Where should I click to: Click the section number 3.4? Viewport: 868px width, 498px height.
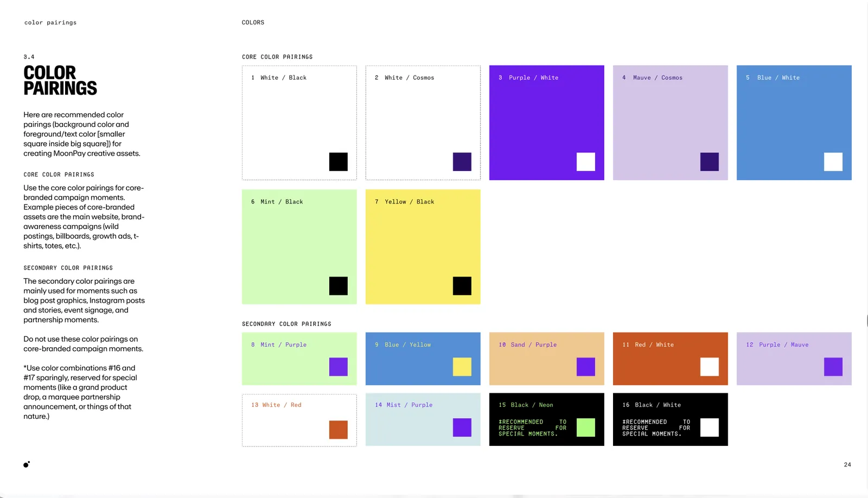pyautogui.click(x=29, y=57)
